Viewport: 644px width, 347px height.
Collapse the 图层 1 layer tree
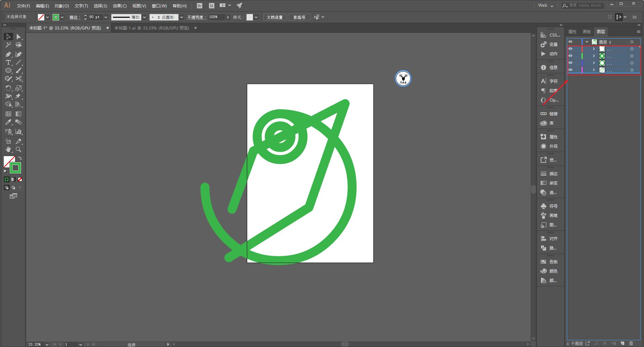tap(587, 42)
